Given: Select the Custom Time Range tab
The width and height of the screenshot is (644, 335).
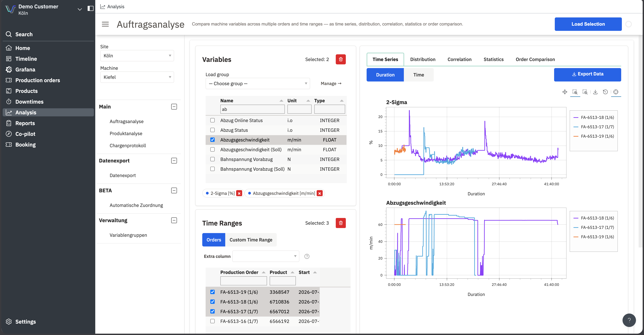Looking at the screenshot, I should (x=251, y=240).
